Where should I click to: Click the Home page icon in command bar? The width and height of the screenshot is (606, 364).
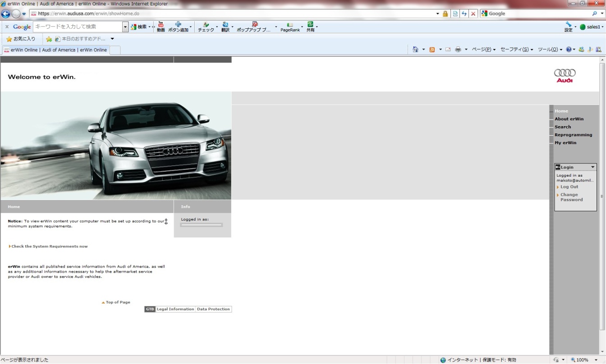(416, 50)
